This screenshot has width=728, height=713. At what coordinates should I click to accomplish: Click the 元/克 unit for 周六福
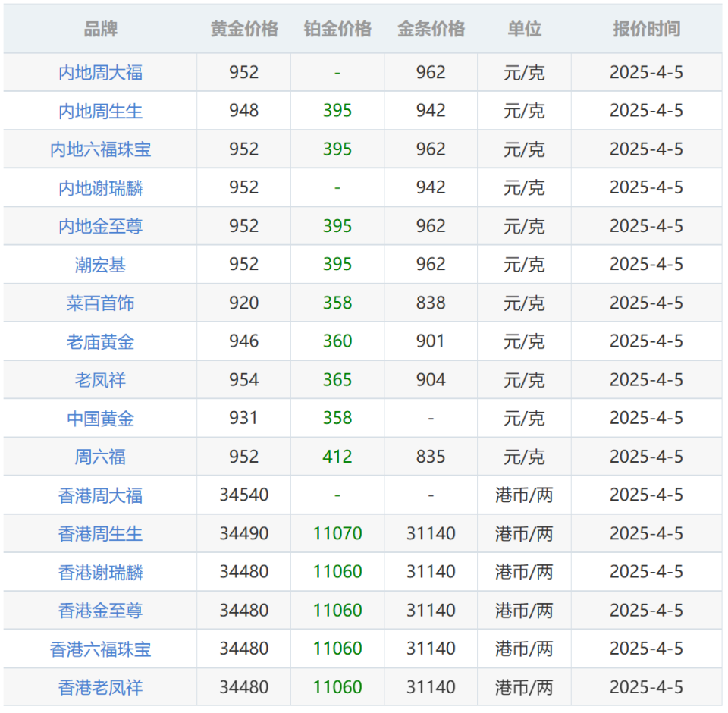524,457
